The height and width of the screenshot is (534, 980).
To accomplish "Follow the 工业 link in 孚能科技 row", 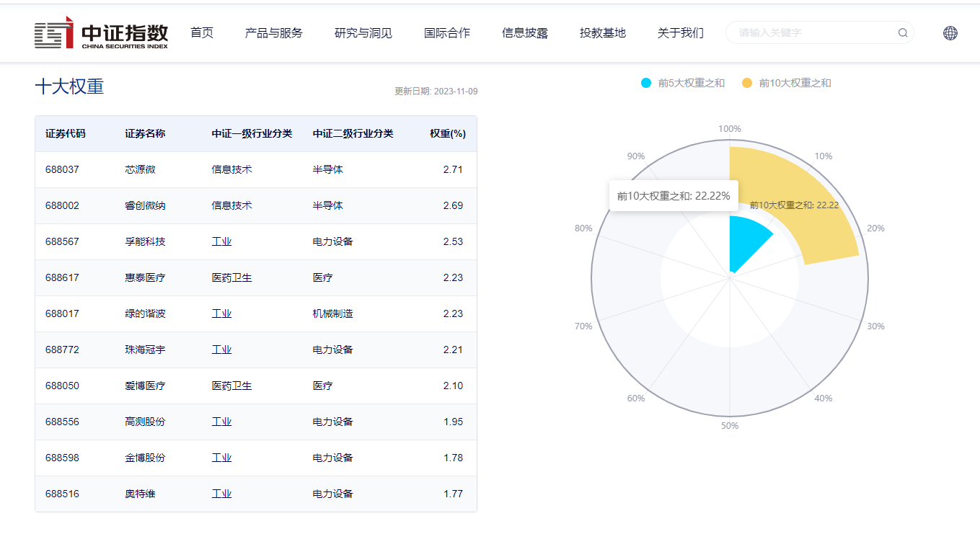I will 221,241.
